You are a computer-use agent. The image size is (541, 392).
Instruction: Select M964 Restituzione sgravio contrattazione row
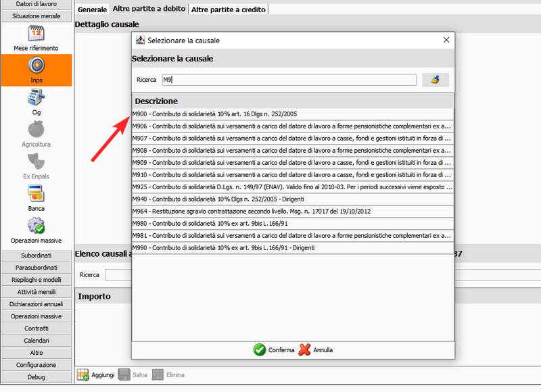[292, 212]
